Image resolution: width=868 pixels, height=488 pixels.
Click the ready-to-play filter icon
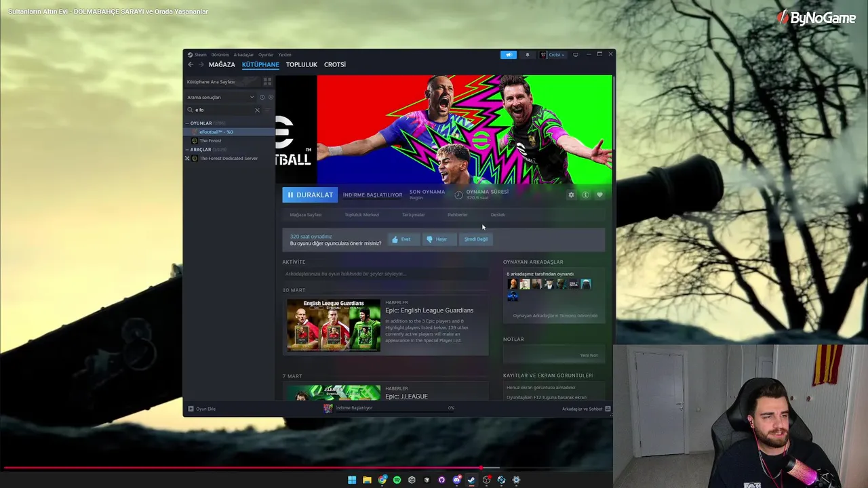tap(271, 97)
